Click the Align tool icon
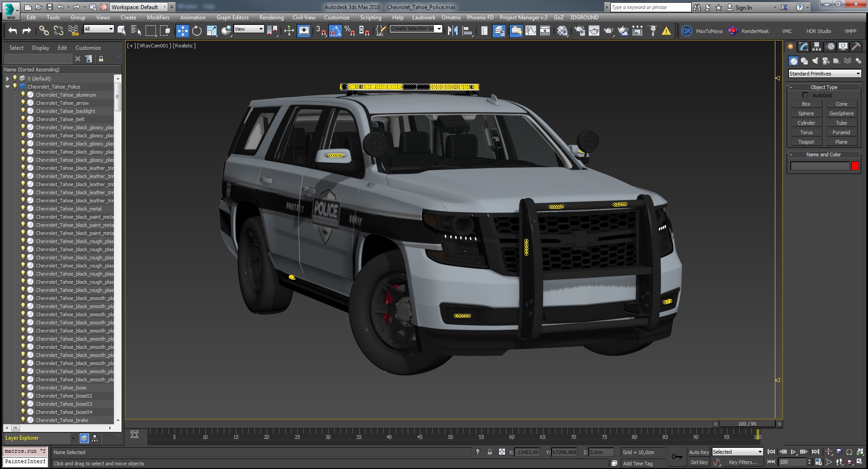The height and width of the screenshot is (469, 868). coord(467,31)
